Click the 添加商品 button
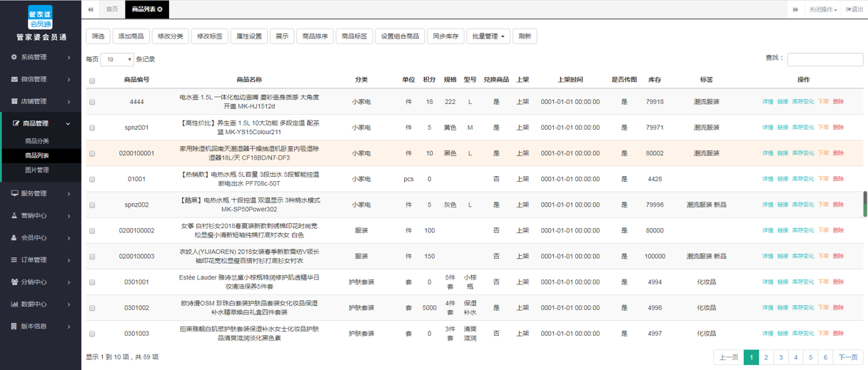 pyautogui.click(x=131, y=36)
